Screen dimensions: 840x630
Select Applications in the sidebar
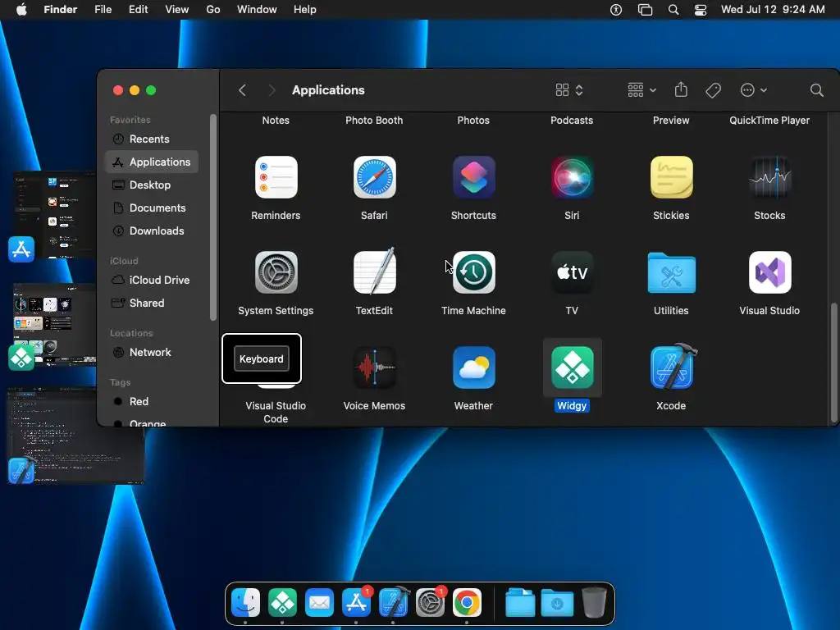pyautogui.click(x=152, y=162)
